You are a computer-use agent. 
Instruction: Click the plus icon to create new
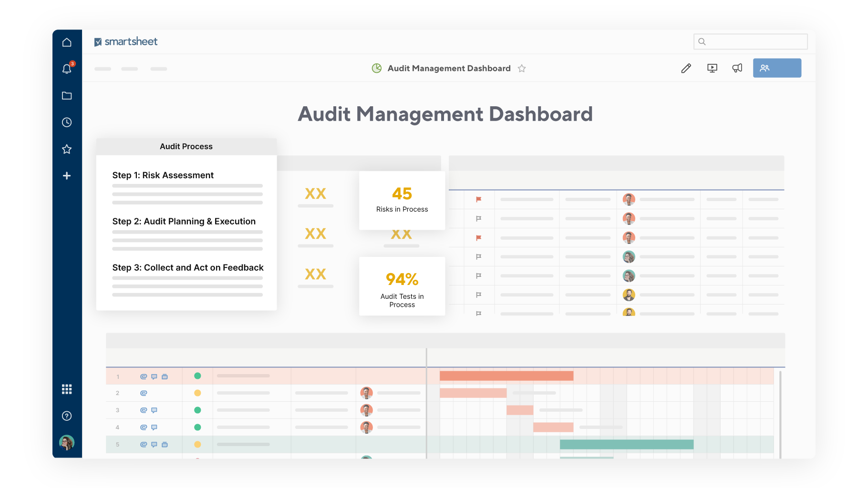point(67,176)
